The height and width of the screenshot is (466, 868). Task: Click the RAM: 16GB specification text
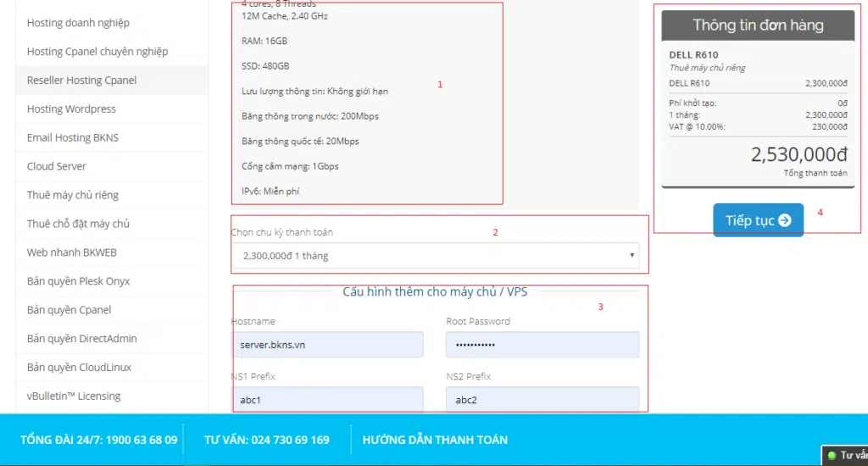pyautogui.click(x=264, y=41)
